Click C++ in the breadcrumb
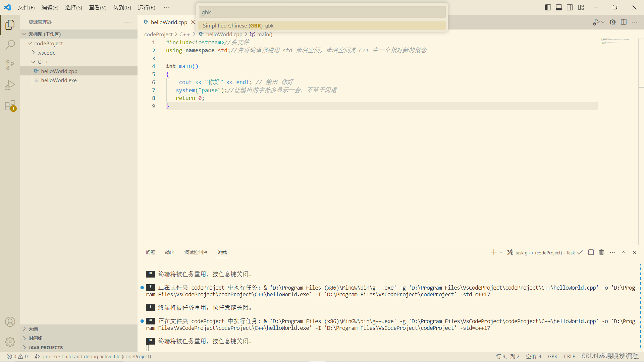Viewport: 644px width, 362px height. [x=184, y=34]
